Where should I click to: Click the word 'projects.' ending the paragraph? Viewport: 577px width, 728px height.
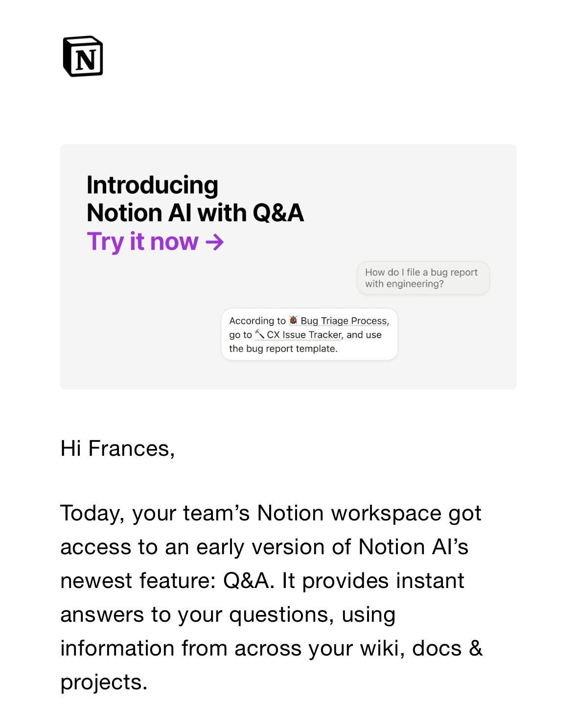tap(104, 682)
